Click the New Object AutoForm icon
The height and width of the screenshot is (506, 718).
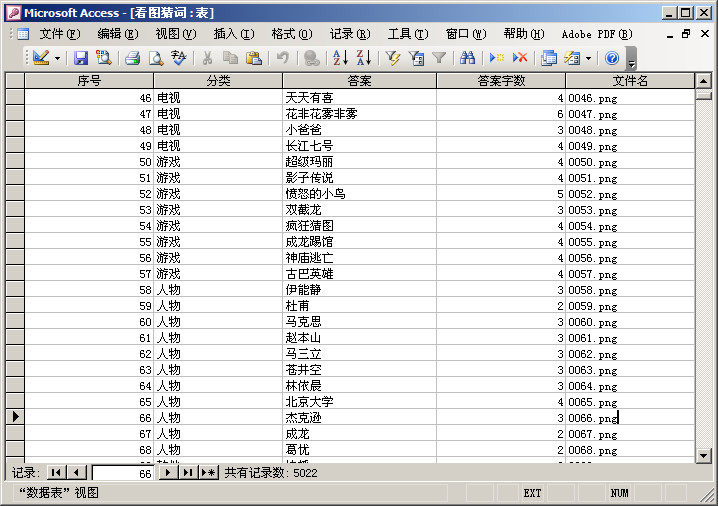(572, 58)
